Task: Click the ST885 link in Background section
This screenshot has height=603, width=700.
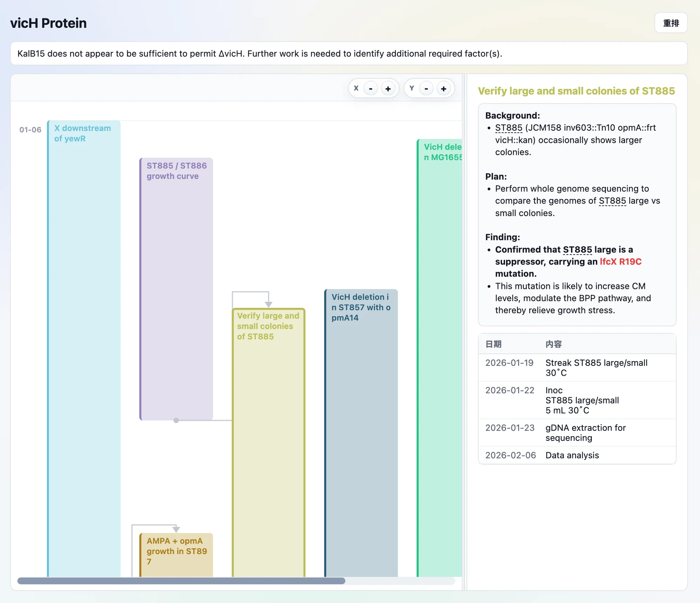Action: (509, 128)
